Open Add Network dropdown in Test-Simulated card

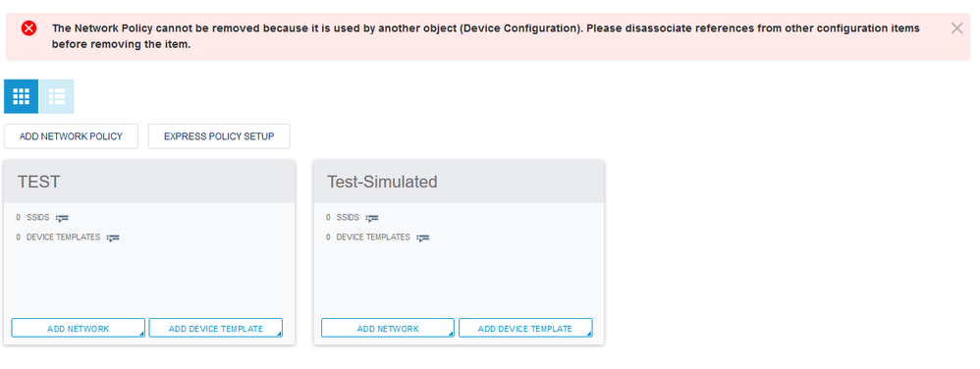click(x=388, y=329)
